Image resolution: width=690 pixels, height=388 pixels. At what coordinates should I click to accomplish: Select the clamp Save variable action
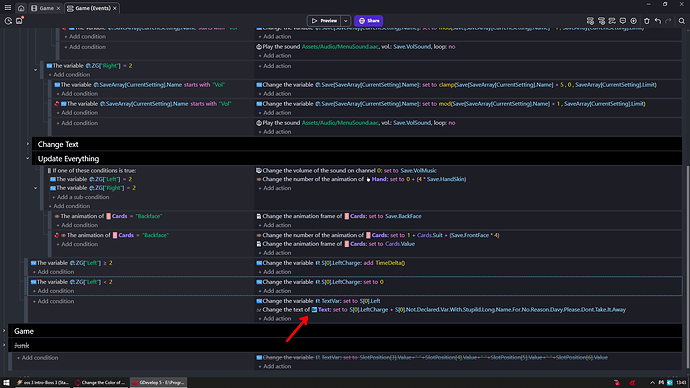[456, 85]
